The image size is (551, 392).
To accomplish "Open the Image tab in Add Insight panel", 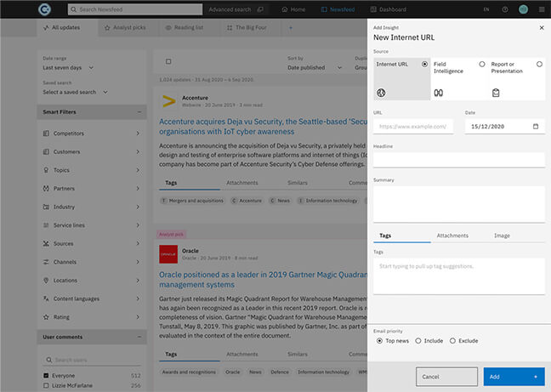I will pos(502,236).
